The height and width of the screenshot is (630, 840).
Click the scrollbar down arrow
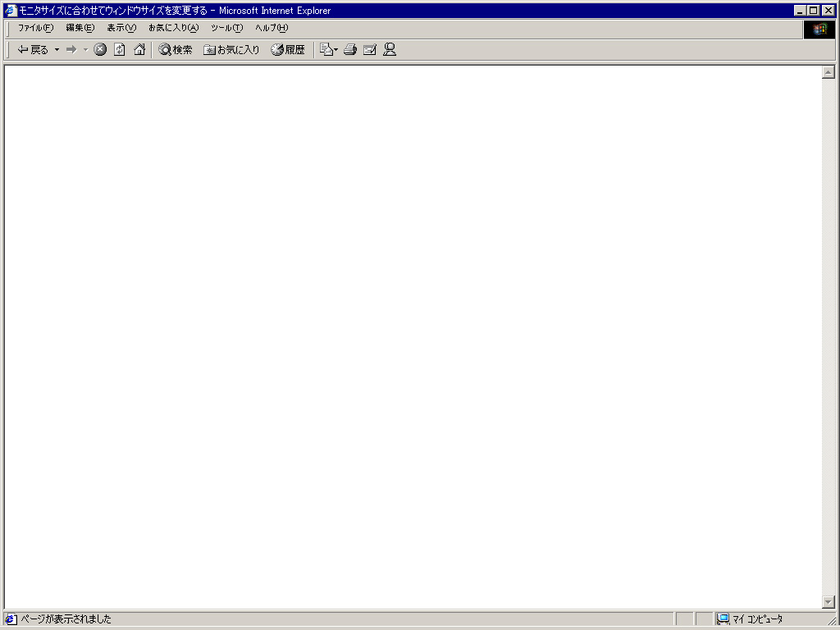tap(829, 601)
